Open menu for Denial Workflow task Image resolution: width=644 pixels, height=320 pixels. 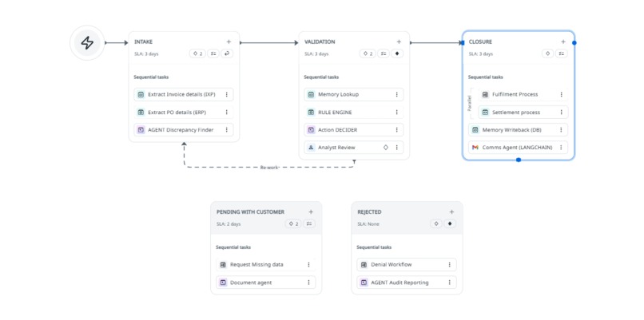point(449,265)
